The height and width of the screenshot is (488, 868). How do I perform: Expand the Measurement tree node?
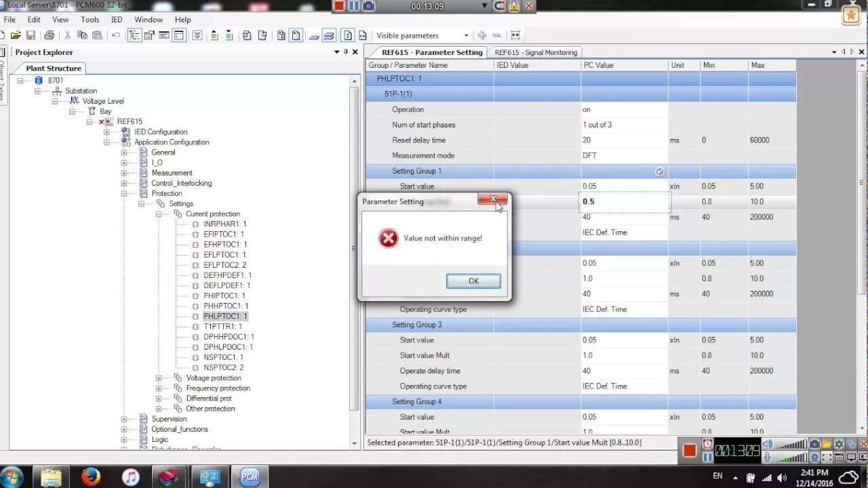click(x=124, y=173)
